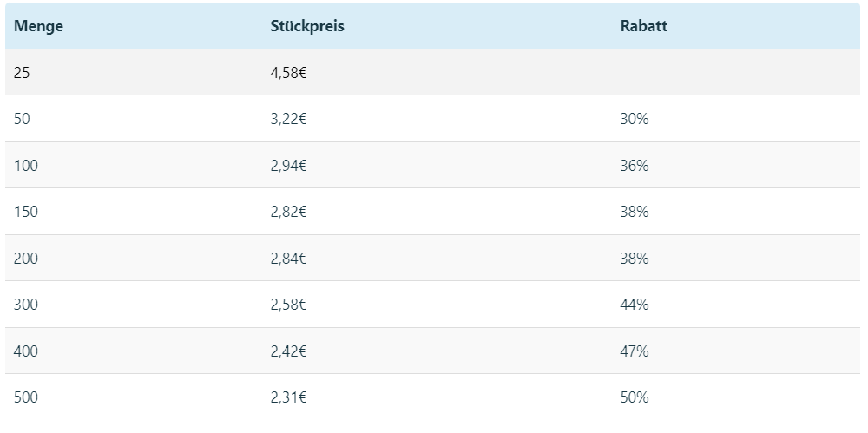Select the quantity 500 cell
The height and width of the screenshot is (433, 868).
click(26, 397)
